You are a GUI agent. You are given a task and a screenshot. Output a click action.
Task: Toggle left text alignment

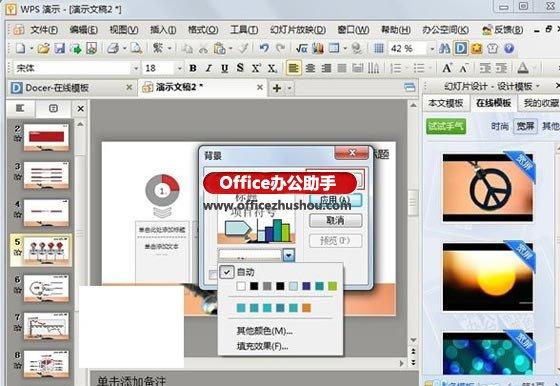(x=294, y=68)
